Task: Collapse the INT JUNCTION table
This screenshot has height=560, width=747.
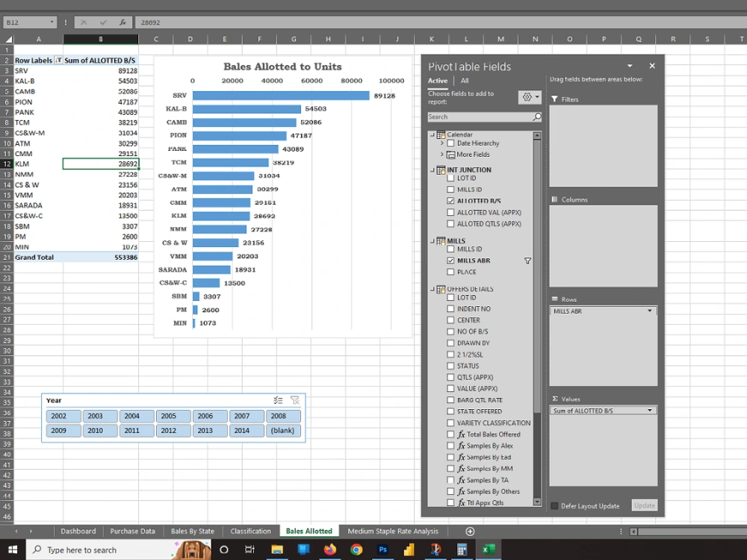Action: [432, 170]
